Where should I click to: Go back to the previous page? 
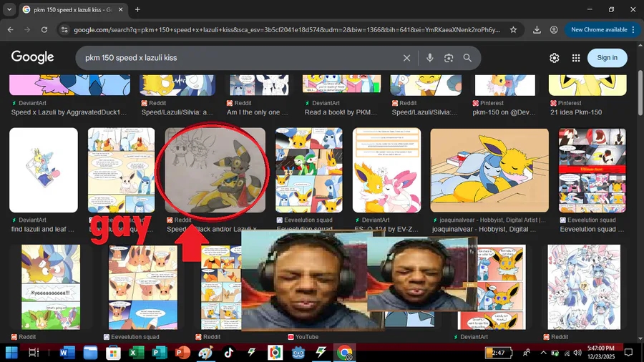click(11, 29)
